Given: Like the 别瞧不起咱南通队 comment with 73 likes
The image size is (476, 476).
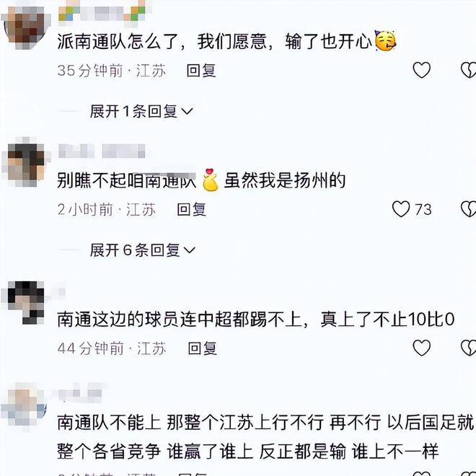Looking at the screenshot, I should (x=401, y=209).
